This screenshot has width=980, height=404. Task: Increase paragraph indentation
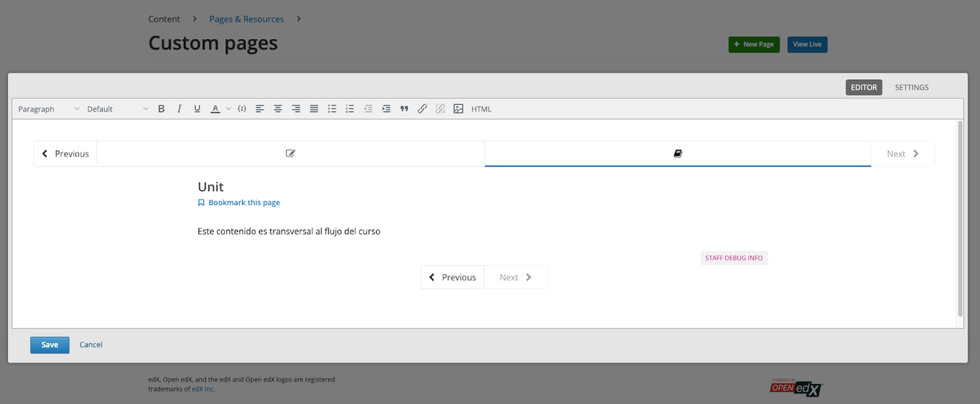[x=386, y=108]
